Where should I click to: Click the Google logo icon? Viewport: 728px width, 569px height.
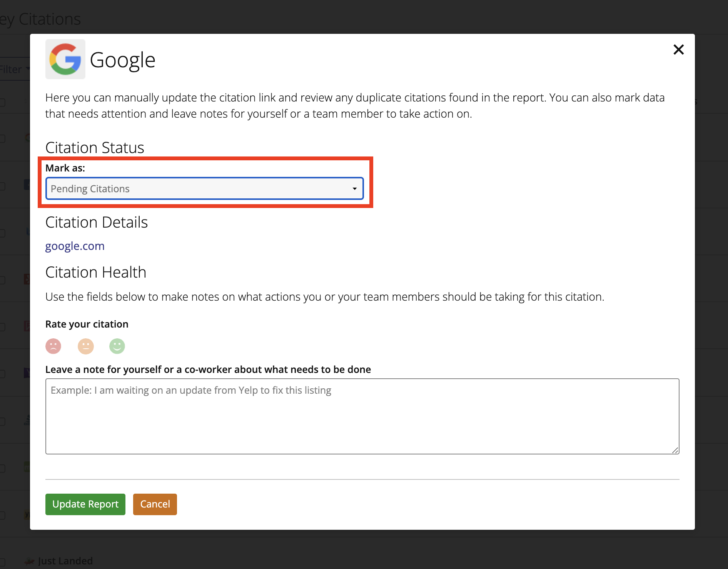point(65,59)
